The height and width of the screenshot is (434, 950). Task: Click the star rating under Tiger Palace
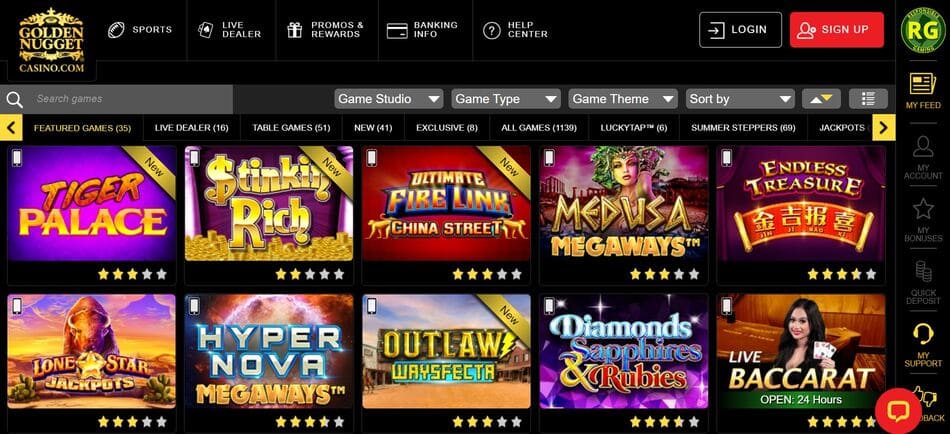pyautogui.click(x=132, y=274)
